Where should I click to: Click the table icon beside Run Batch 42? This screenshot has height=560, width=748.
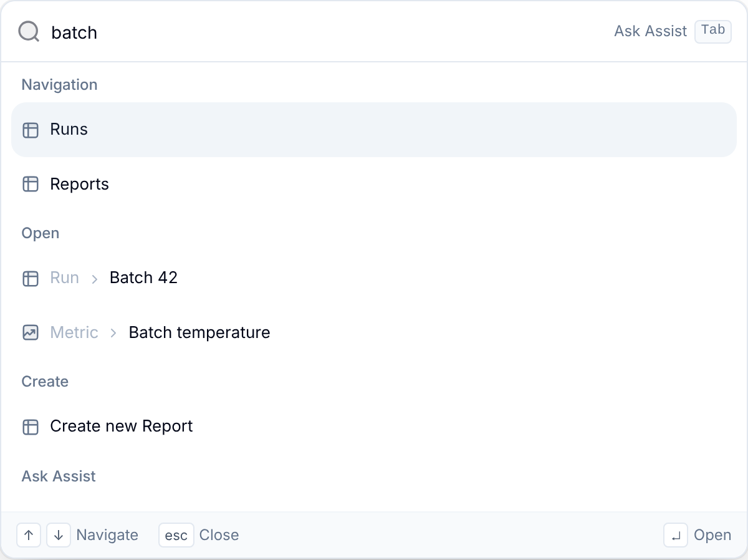point(31,278)
